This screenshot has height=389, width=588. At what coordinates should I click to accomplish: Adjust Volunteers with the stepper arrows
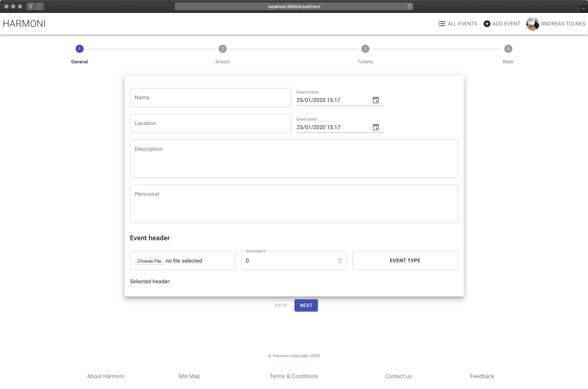coord(340,261)
